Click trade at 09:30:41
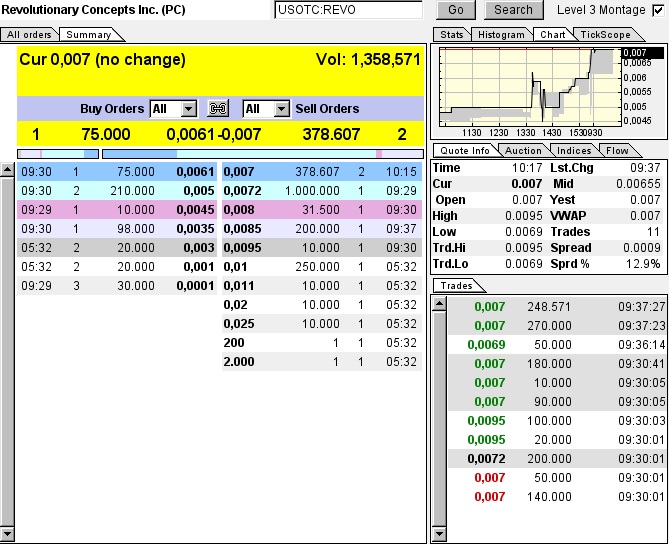This screenshot has height=544, width=669. (x=557, y=364)
